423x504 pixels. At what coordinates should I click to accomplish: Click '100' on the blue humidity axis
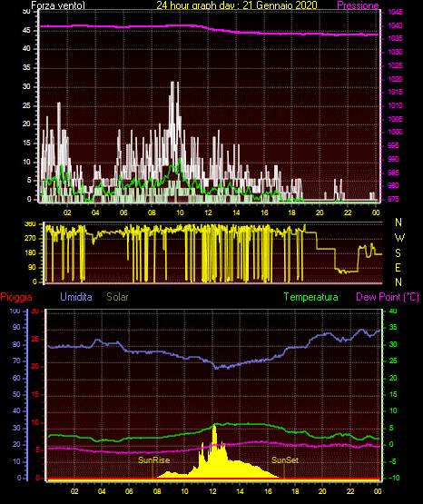click(x=15, y=311)
